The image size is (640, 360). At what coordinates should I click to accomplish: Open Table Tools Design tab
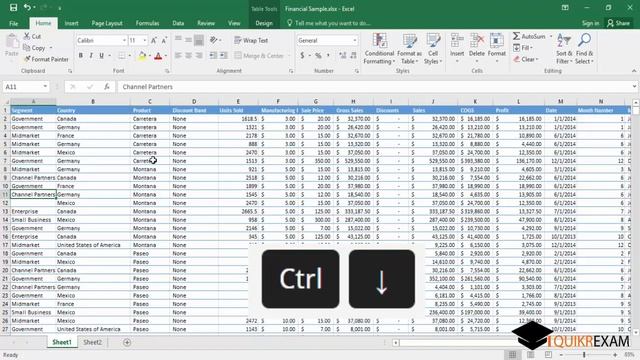click(264, 23)
